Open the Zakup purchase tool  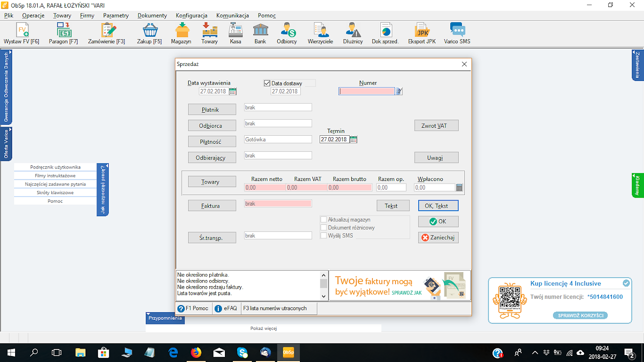point(149,34)
